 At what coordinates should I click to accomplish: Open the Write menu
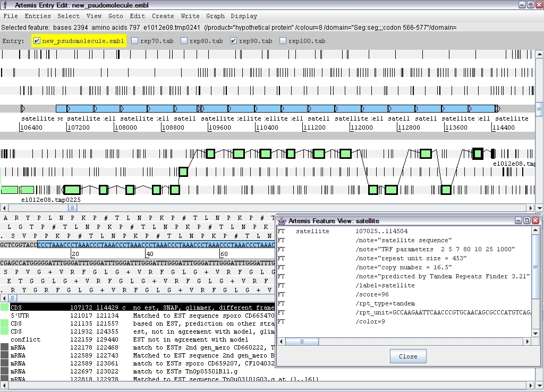click(190, 16)
